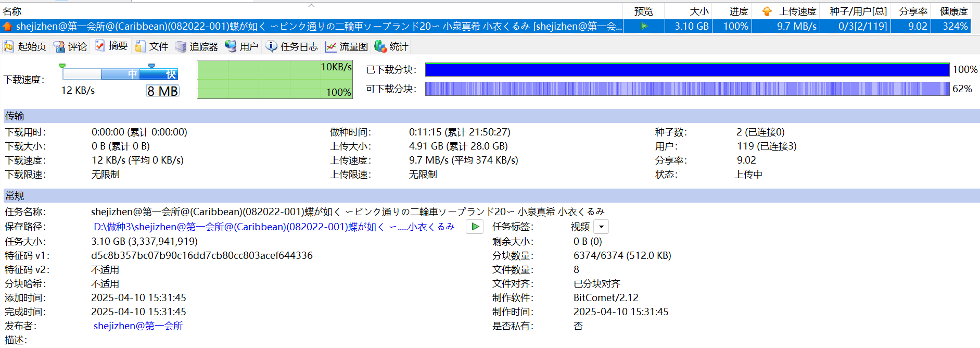Click the 制作时间 value 2025-04-10 15:31:45
Viewport: 980px width, 348px height.
tap(621, 312)
